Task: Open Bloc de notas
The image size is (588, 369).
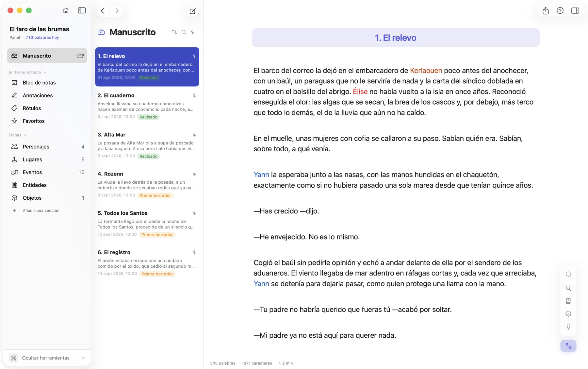Action: point(47,83)
